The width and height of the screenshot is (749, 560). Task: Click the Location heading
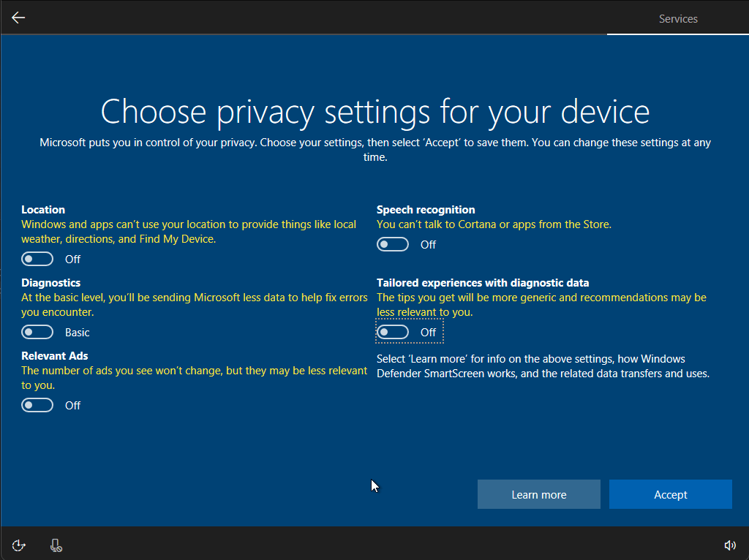coord(43,210)
